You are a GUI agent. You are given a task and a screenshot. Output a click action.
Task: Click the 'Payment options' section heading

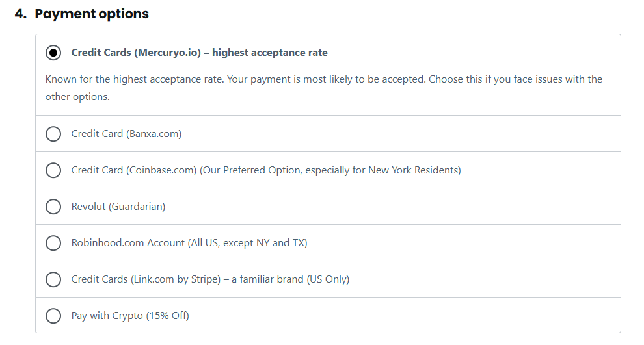tap(92, 14)
